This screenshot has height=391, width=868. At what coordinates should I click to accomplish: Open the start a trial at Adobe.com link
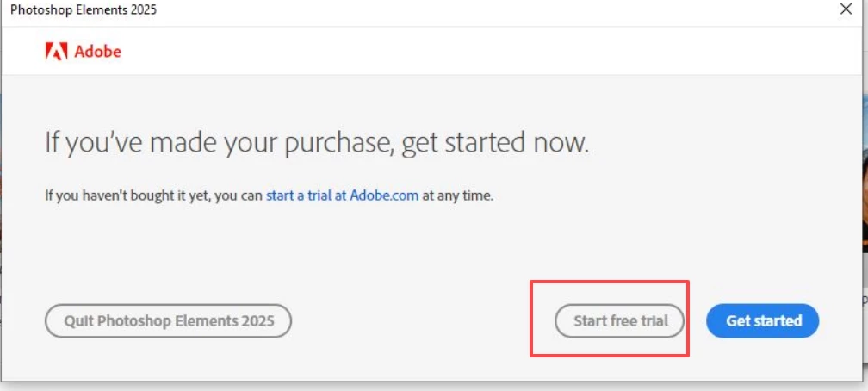[342, 195]
